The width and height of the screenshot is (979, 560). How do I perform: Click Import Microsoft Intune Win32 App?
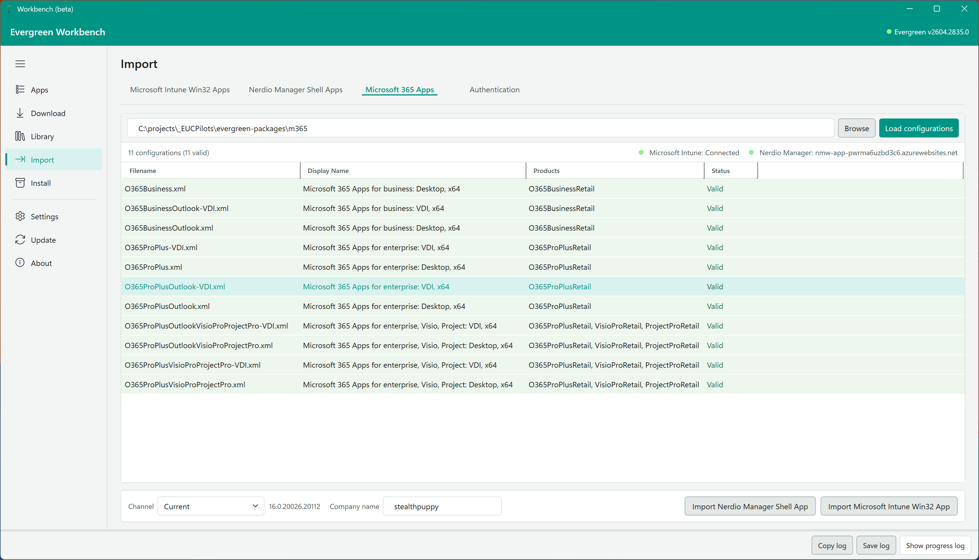889,506
